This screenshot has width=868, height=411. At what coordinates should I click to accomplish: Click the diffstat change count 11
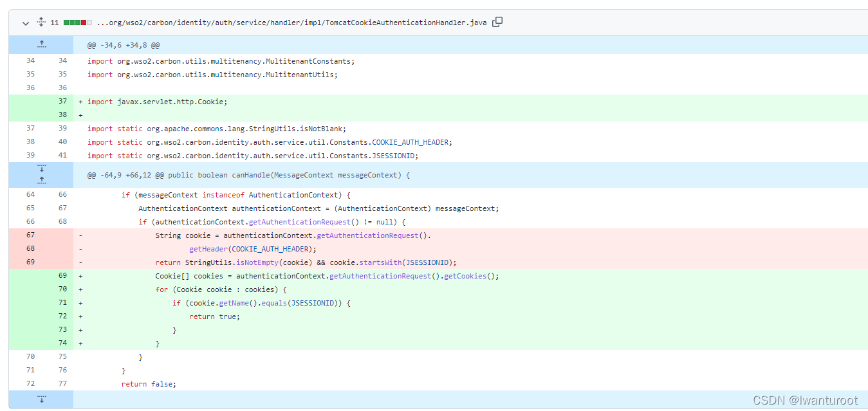55,23
